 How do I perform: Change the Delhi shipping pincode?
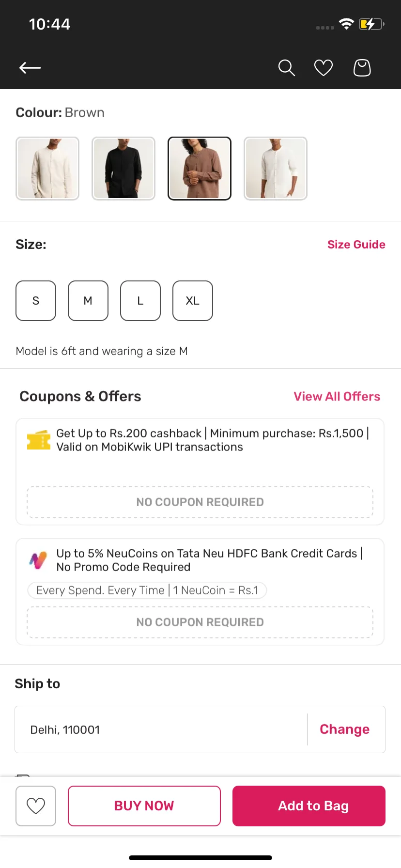tap(345, 729)
